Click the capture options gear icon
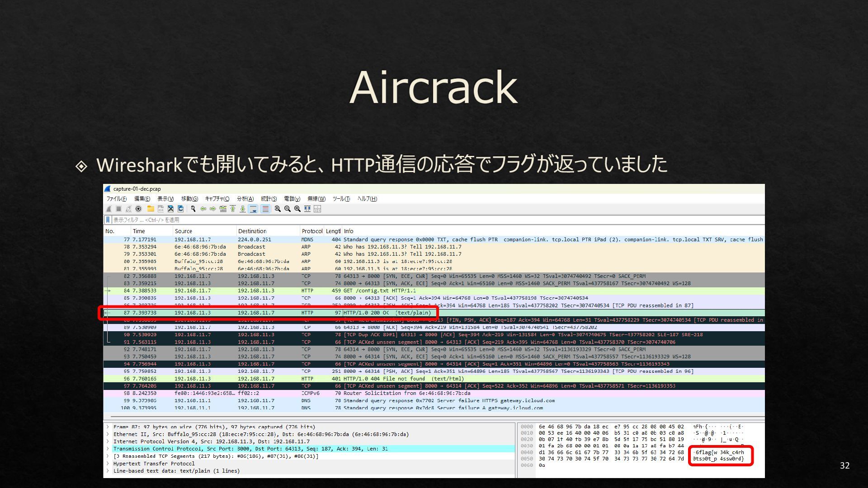The image size is (868, 488). 138,209
